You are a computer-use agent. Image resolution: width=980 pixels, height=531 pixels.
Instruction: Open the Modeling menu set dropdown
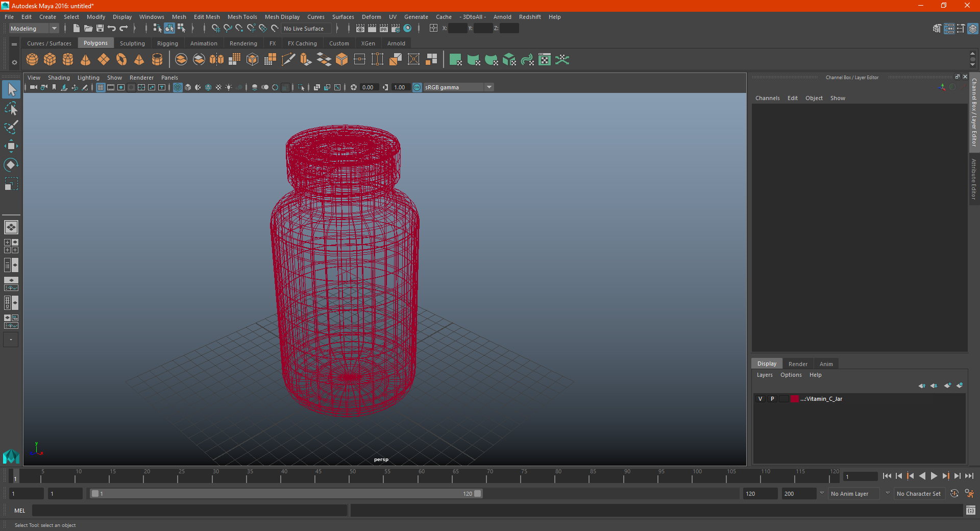(34, 29)
